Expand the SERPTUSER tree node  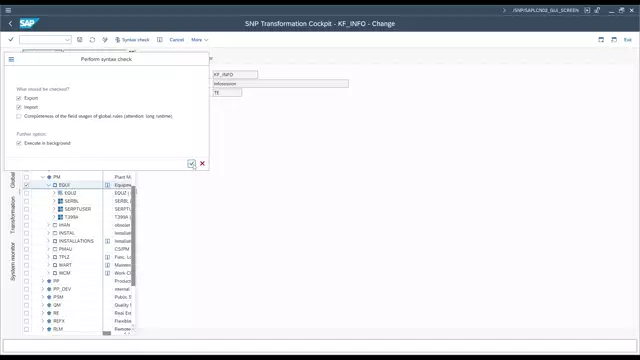pyautogui.click(x=53, y=209)
